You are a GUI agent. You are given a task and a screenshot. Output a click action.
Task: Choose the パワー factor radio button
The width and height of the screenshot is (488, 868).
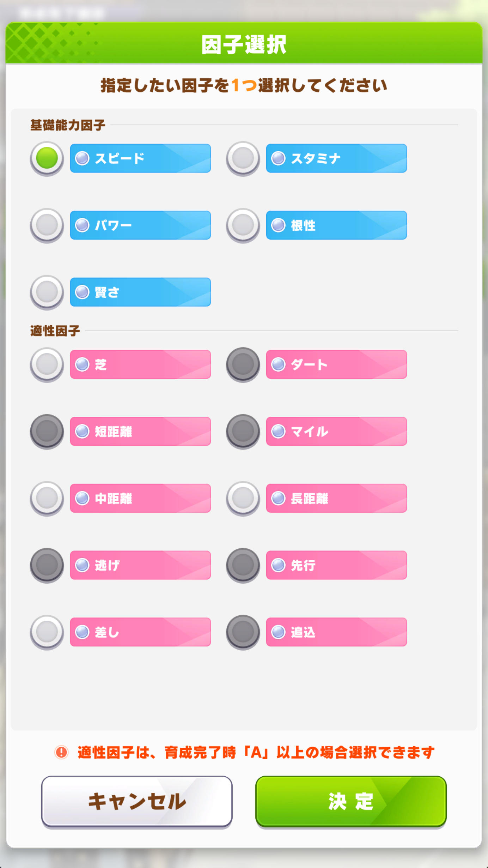[x=47, y=225]
